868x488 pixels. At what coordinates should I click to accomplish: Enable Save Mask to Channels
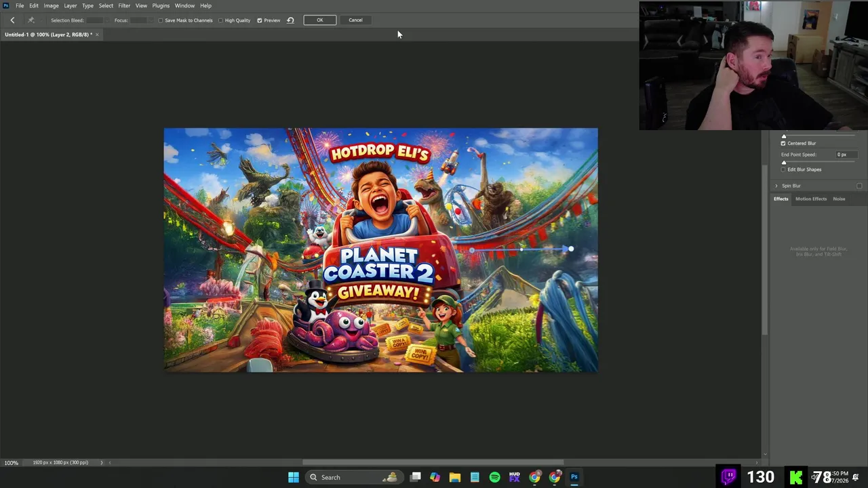(x=161, y=20)
